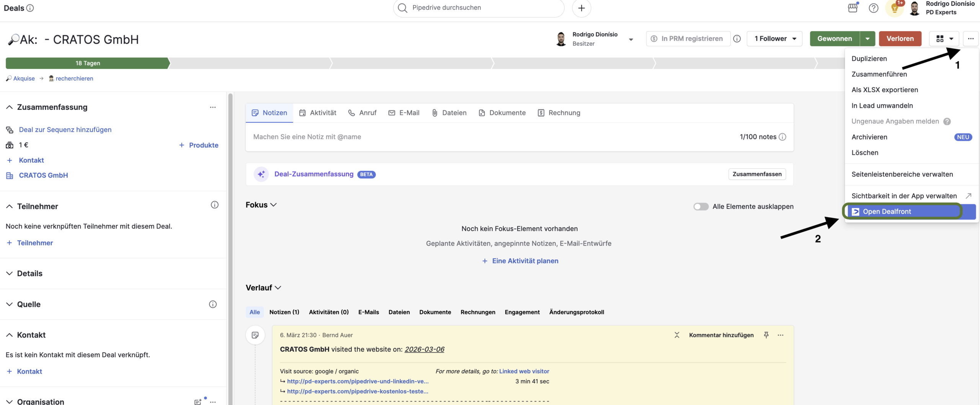Image resolution: width=980 pixels, height=405 pixels.
Task: Click the Pipedrive durchsuchen search field
Action: [x=479, y=8]
